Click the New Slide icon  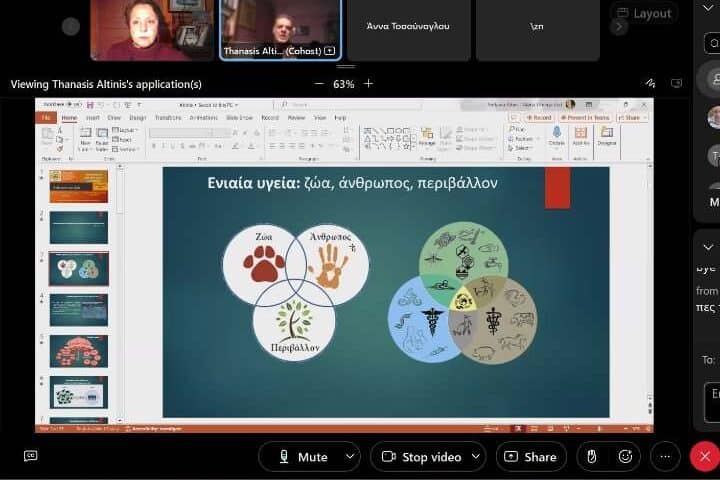(x=85, y=135)
